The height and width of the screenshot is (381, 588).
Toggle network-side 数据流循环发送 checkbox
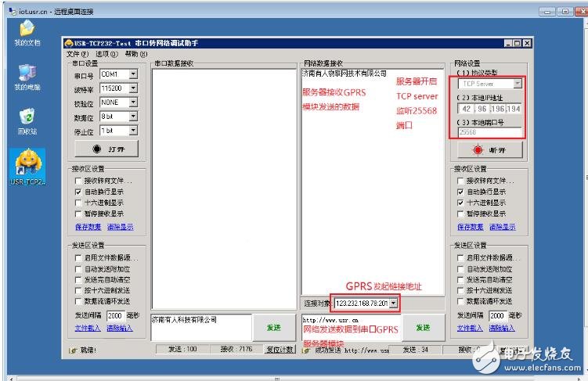pos(460,301)
